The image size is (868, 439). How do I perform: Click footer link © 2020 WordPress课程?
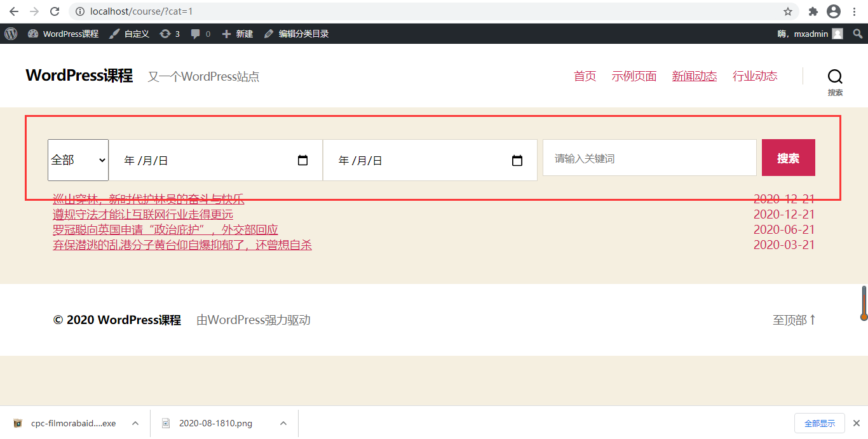(117, 320)
